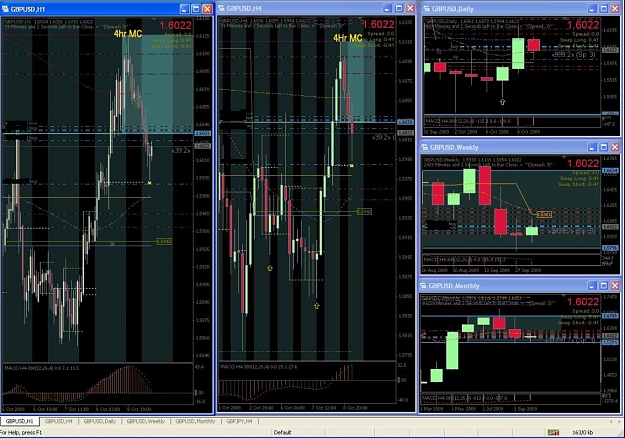The height and width of the screenshot is (438, 625).
Task: Click 'For Help, press F1' status text
Action: [21, 432]
